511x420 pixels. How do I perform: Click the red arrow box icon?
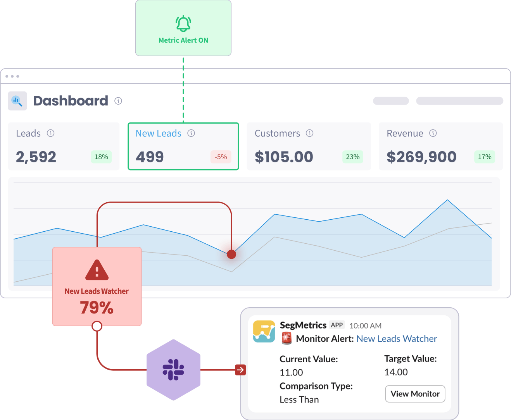[240, 370]
